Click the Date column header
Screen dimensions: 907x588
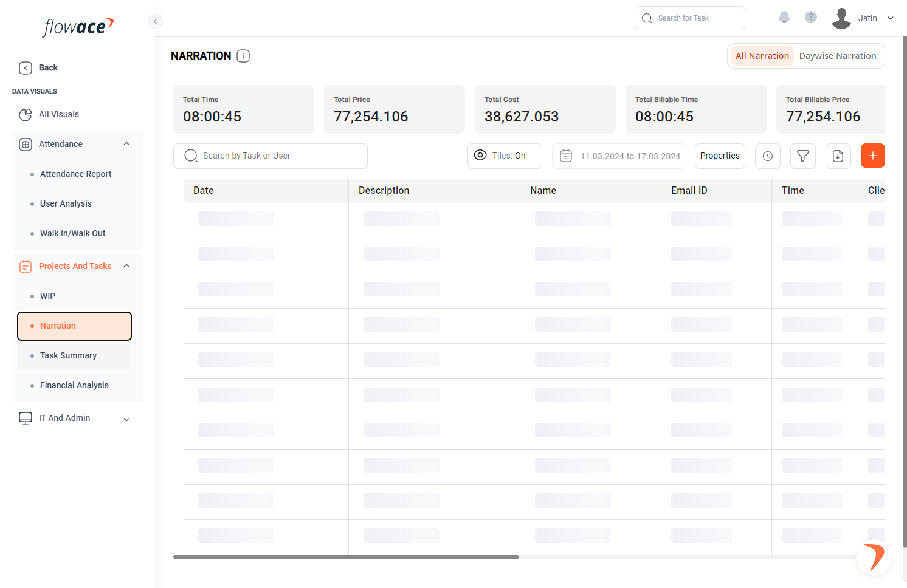coord(266,191)
